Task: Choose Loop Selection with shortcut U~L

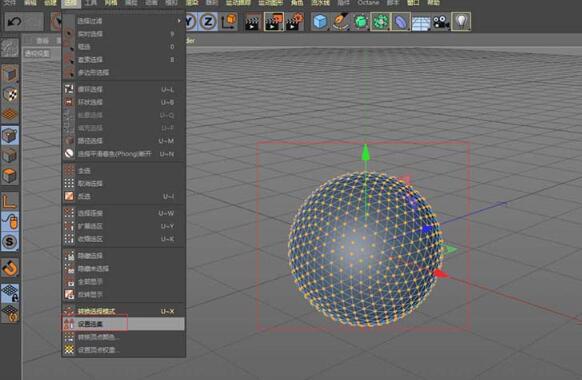Action: coord(123,89)
